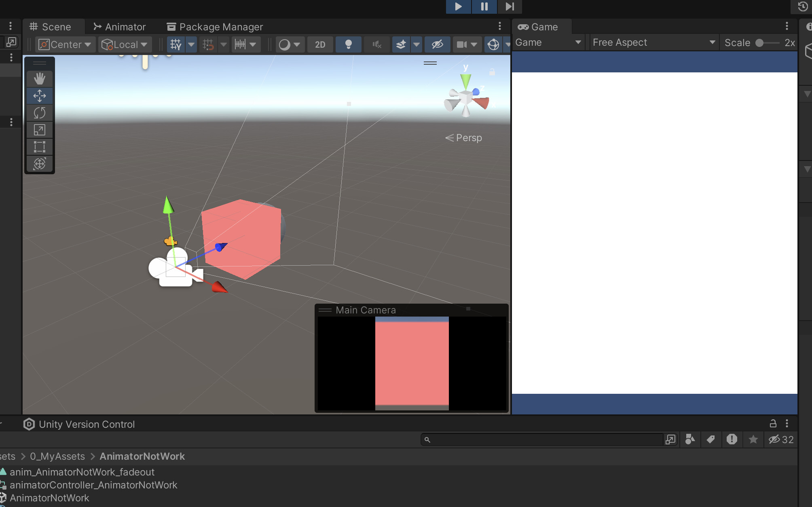Open the Package Manager tab
812x507 pixels.
click(x=214, y=26)
